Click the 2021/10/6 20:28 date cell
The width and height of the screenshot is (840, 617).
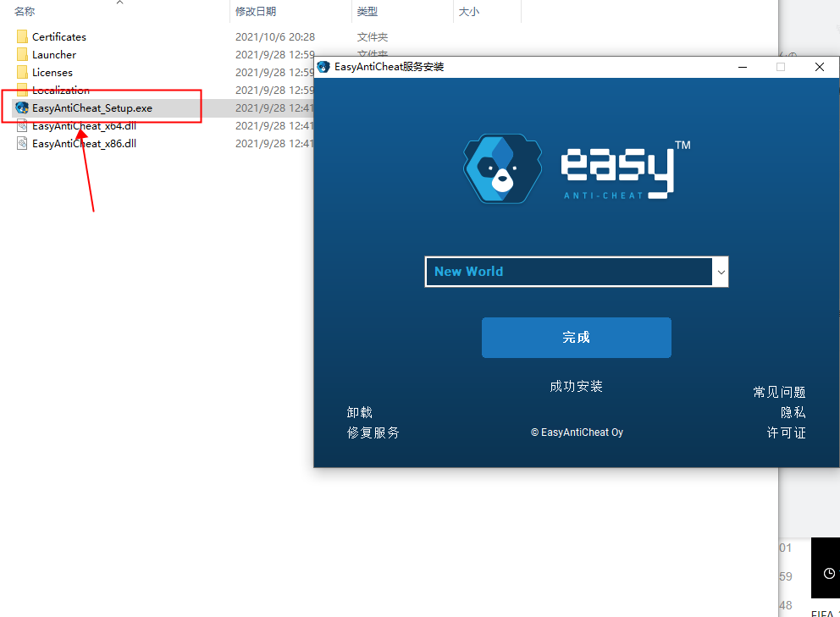click(275, 37)
